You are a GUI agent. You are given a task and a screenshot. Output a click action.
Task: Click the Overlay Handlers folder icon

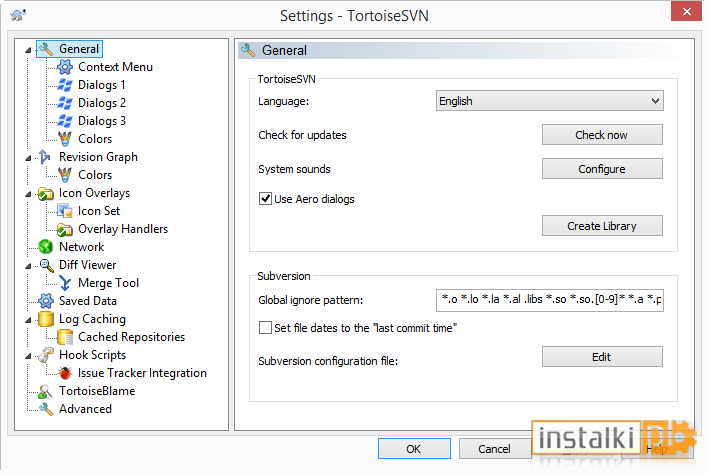pyautogui.click(x=65, y=229)
